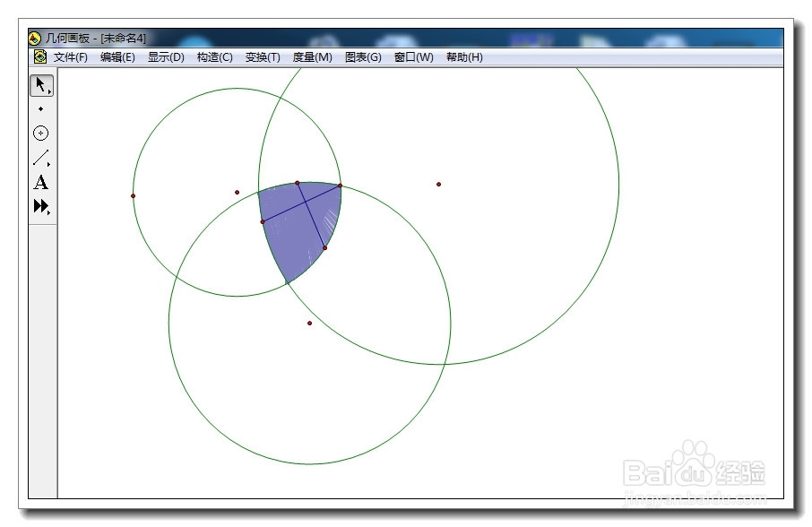The width and height of the screenshot is (812, 527).
Task: Select the point on lower right arc of shaded region
Action: 324,248
